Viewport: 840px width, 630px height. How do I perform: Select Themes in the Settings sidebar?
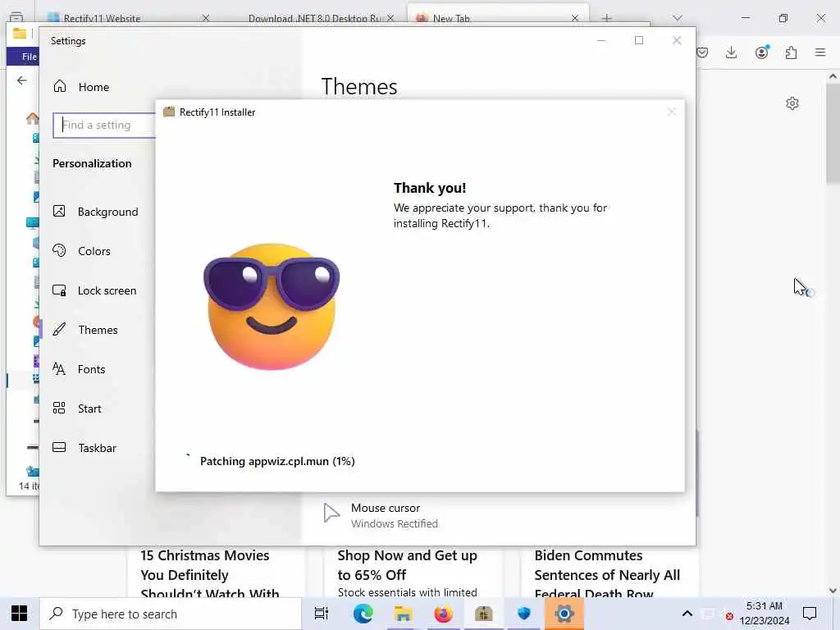coord(85,330)
